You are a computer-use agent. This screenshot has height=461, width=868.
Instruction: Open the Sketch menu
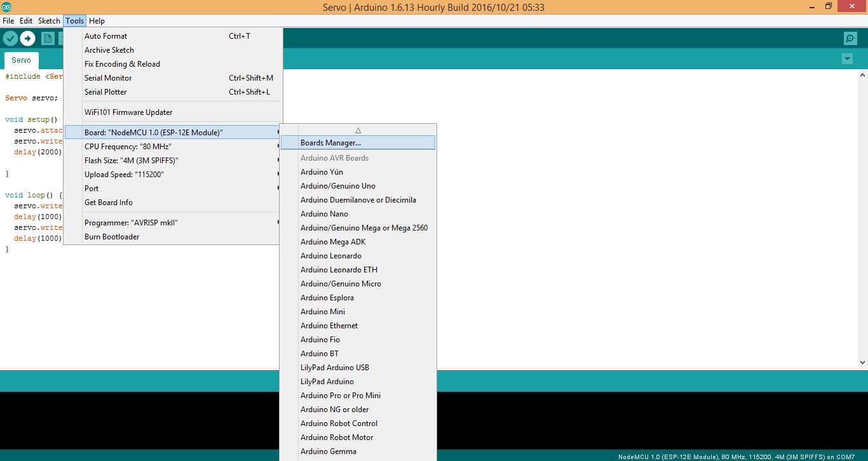tap(49, 21)
